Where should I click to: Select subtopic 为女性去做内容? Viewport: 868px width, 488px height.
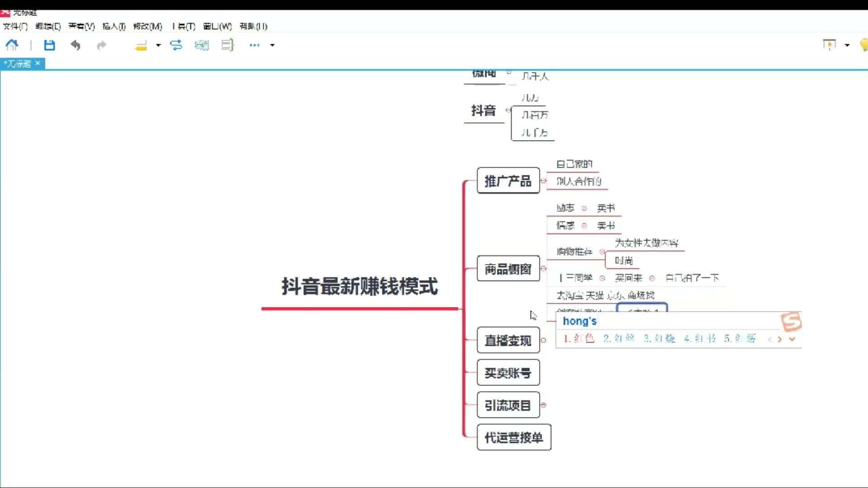point(646,243)
